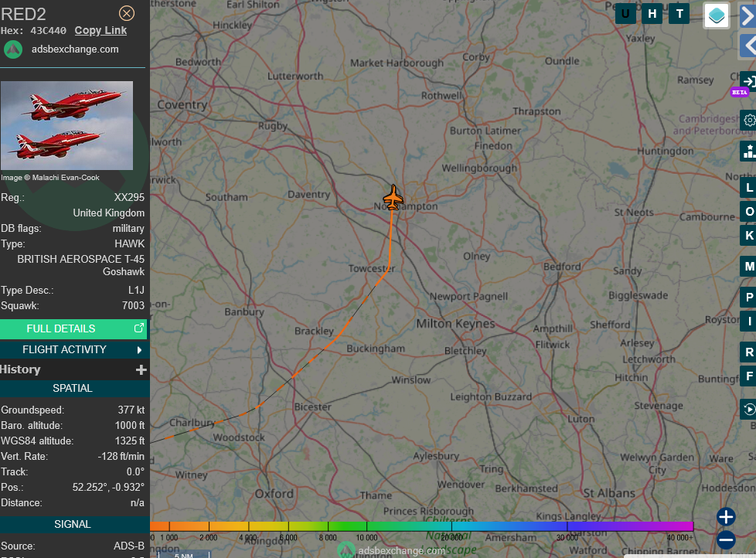Open FULL DETAILS for the aircraft
Image resolution: width=756 pixels, height=558 pixels.
tap(73, 328)
